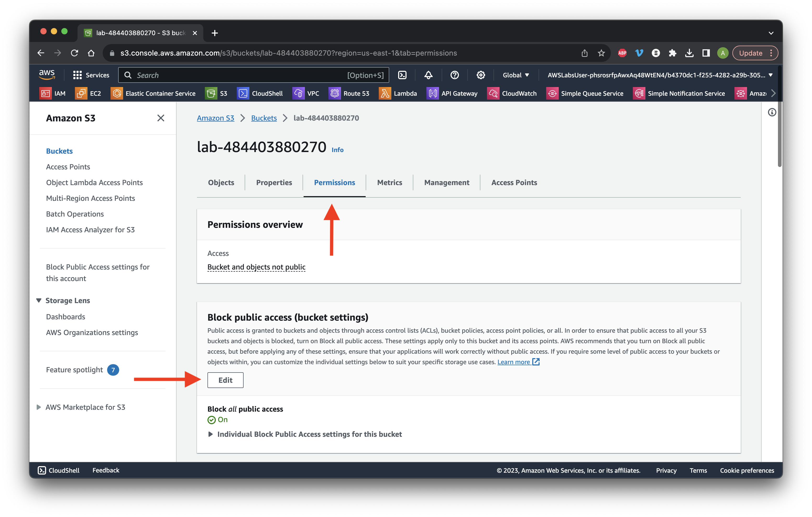Screen dimensions: 812x517
Task: Open the API Gateway shortcut
Action: pyautogui.click(x=452, y=94)
